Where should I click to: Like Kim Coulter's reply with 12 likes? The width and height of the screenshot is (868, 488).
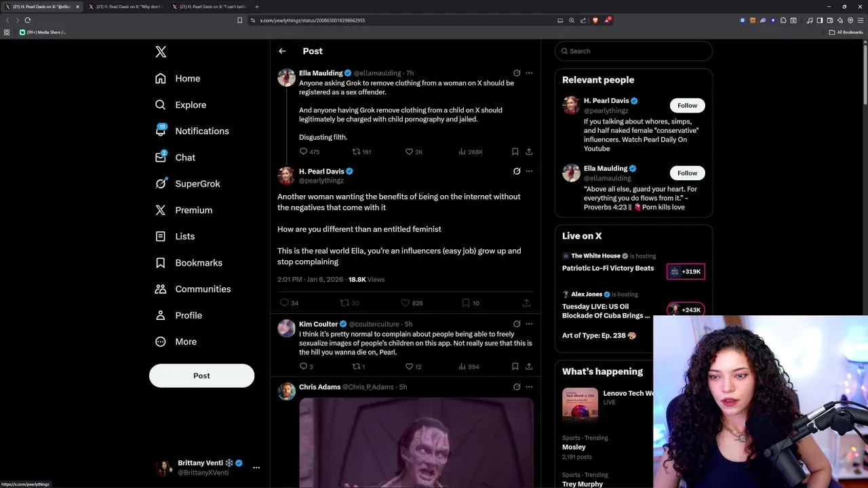pyautogui.click(x=413, y=367)
